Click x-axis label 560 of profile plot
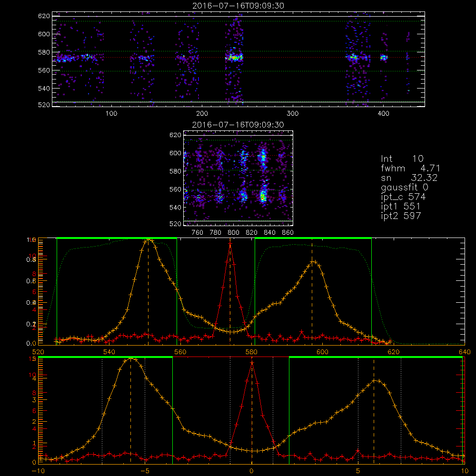 click(x=180, y=352)
